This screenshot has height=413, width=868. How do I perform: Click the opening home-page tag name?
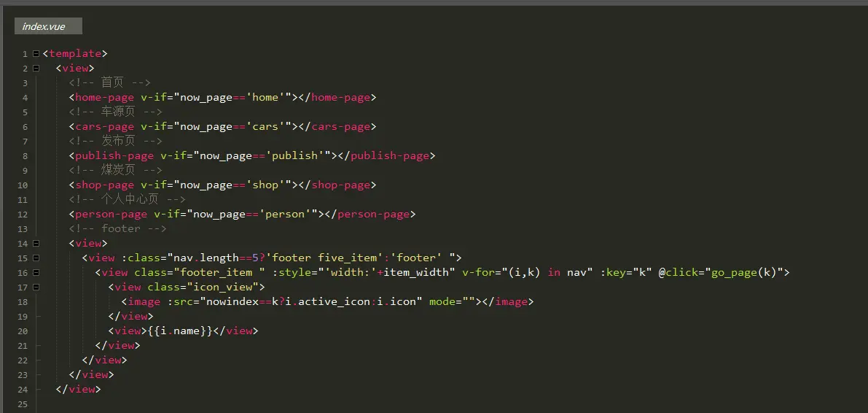(x=105, y=98)
